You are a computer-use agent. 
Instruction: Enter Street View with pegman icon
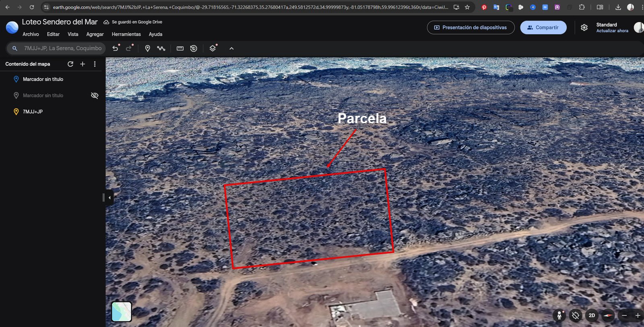coord(559,315)
